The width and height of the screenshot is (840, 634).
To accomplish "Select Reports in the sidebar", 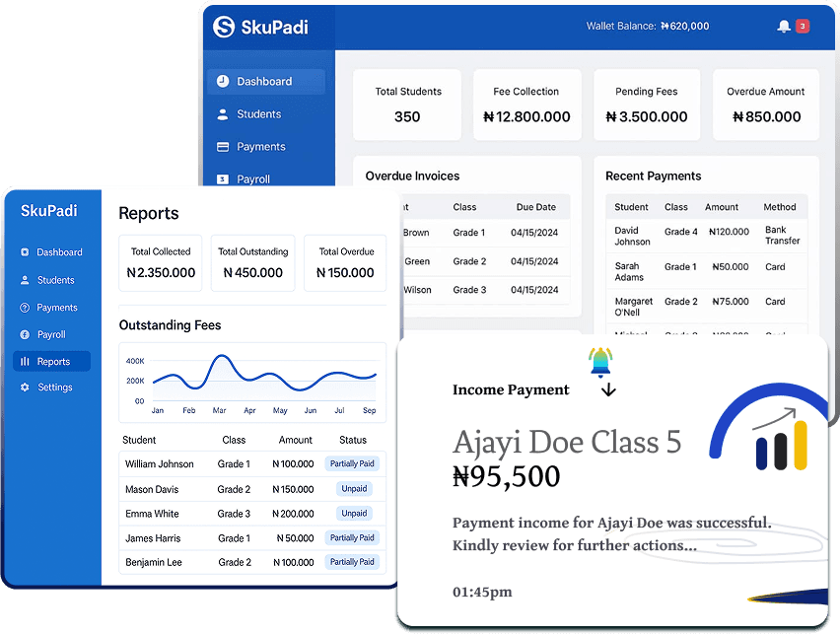I will pyautogui.click(x=51, y=361).
